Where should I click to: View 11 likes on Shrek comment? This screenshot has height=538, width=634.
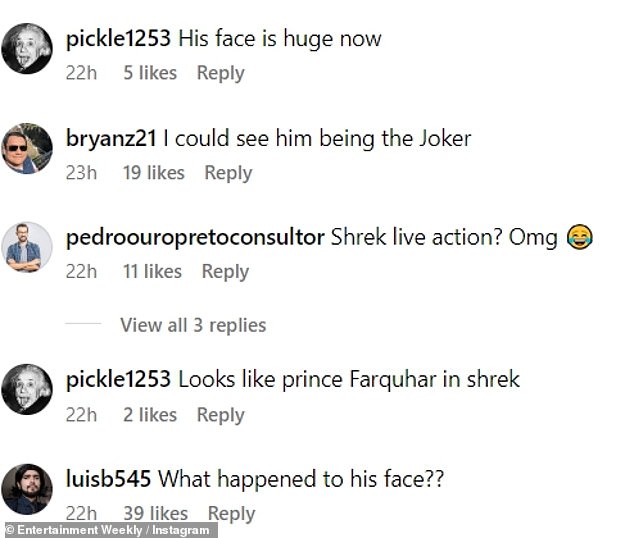pos(152,272)
